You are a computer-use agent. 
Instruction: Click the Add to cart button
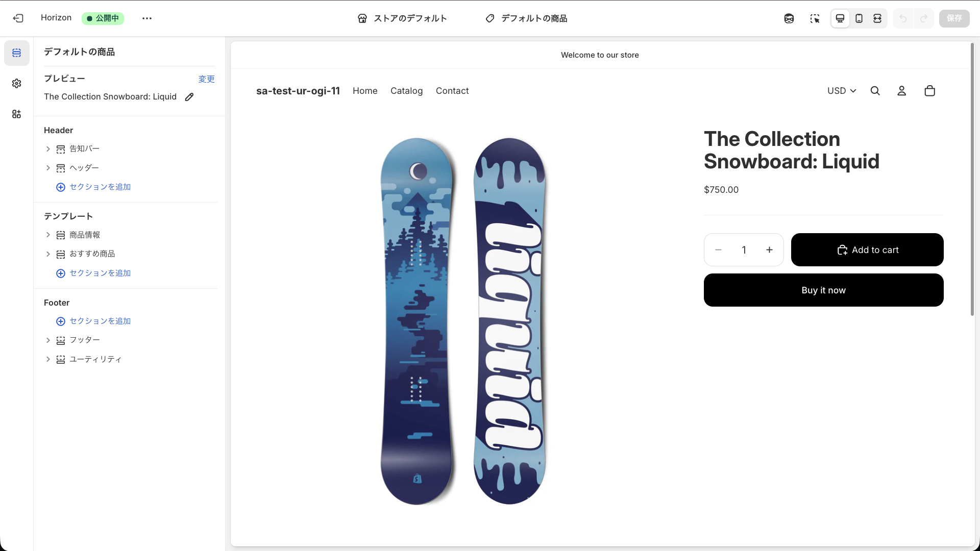pos(867,250)
